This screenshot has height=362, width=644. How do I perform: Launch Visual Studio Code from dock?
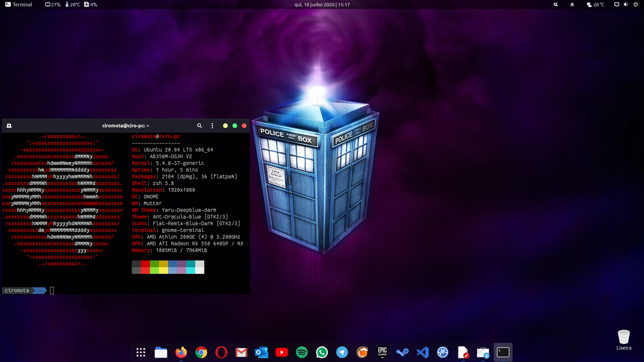[x=422, y=352]
